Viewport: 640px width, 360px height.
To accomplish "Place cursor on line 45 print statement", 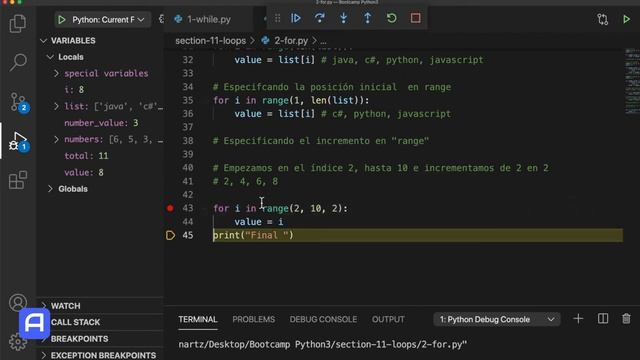I will 253,235.
